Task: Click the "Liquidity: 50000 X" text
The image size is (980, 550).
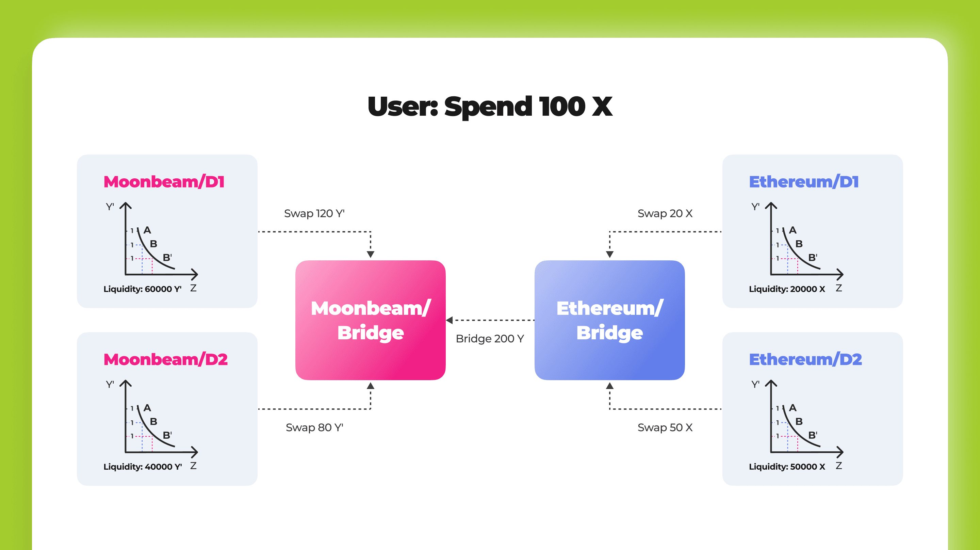Action: click(x=787, y=467)
